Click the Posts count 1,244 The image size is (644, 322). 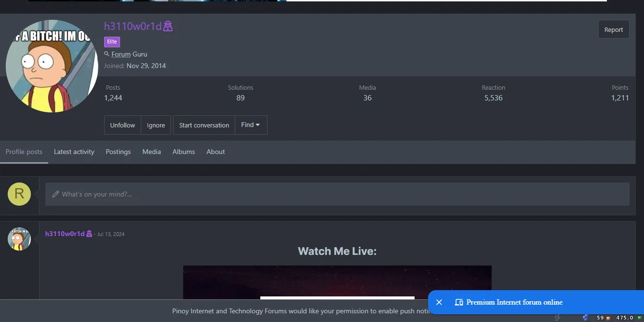coord(113,98)
